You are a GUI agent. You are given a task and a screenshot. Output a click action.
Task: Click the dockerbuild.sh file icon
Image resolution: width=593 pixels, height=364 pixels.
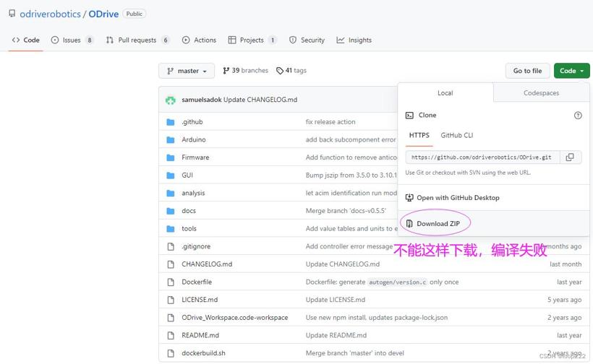tap(171, 353)
